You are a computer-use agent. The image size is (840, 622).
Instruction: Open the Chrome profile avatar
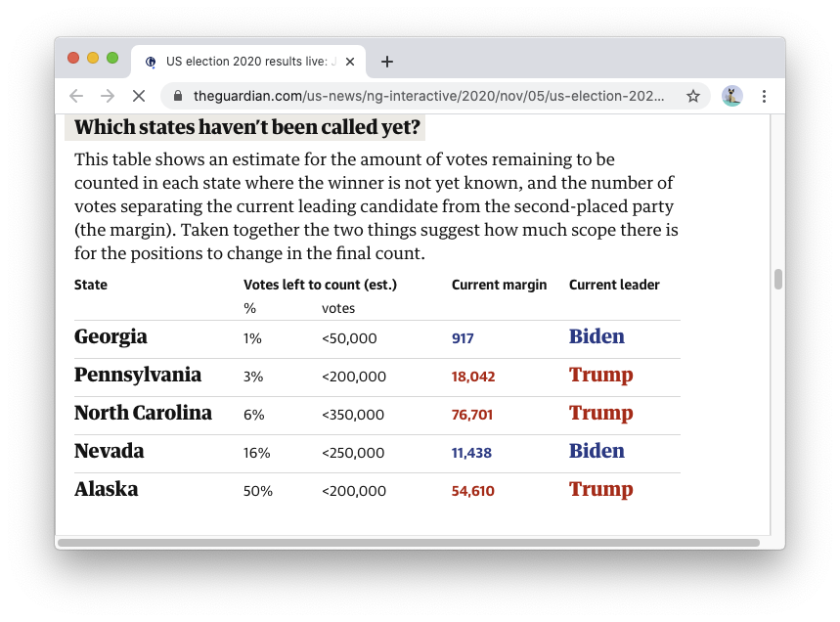tap(731, 96)
